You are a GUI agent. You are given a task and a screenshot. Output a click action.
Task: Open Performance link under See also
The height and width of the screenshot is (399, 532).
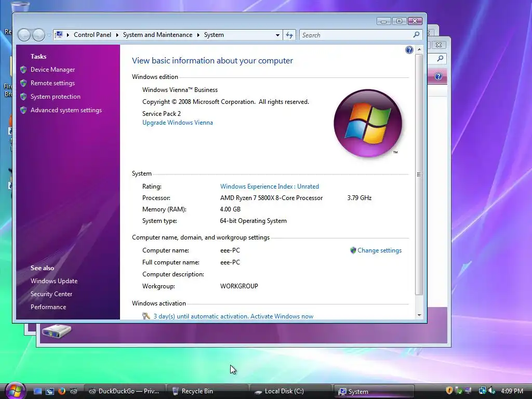[x=48, y=307]
